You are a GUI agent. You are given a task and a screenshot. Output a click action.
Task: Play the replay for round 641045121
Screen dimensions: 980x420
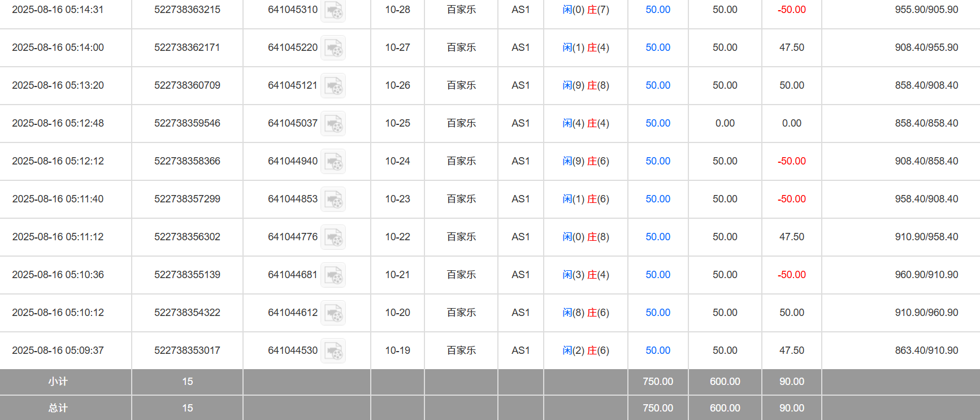[x=333, y=86]
